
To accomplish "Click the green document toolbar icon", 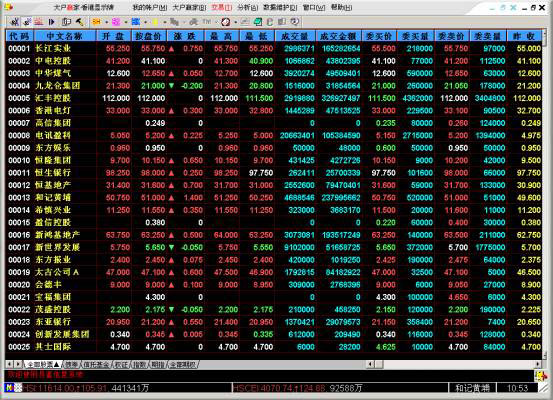I will pos(258,22).
